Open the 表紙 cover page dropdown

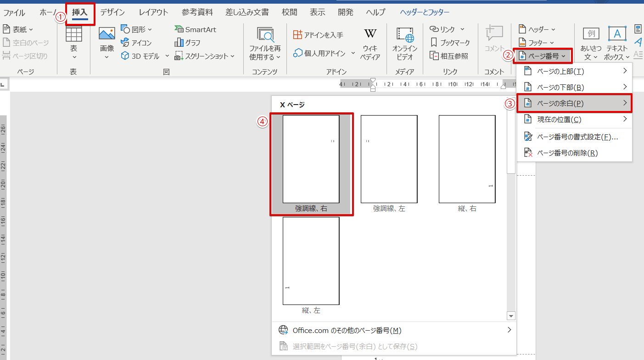click(18, 29)
